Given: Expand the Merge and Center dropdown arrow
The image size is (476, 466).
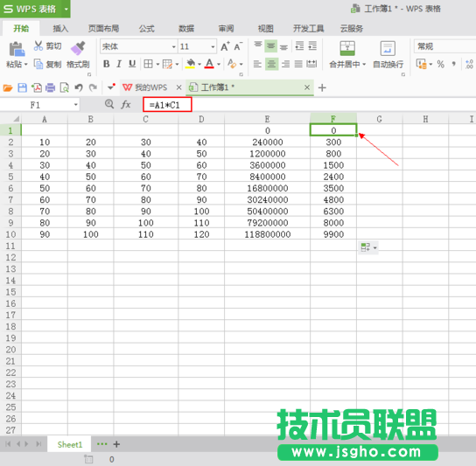Looking at the screenshot, I should pos(364,65).
